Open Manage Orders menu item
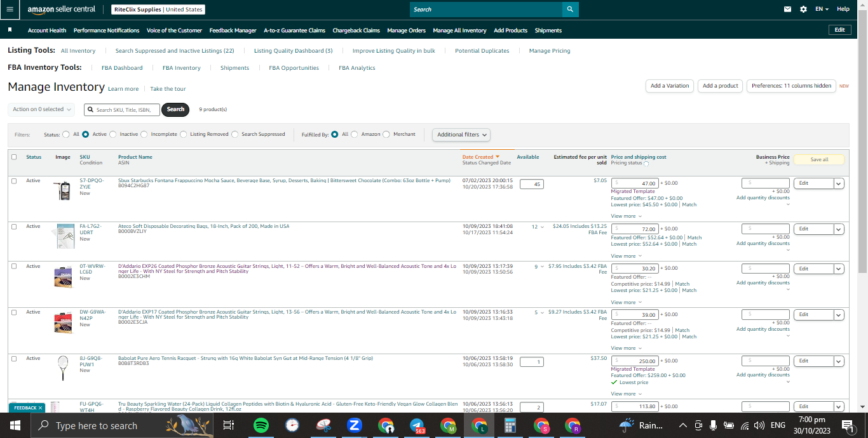The height and width of the screenshot is (438, 868). pyautogui.click(x=406, y=30)
